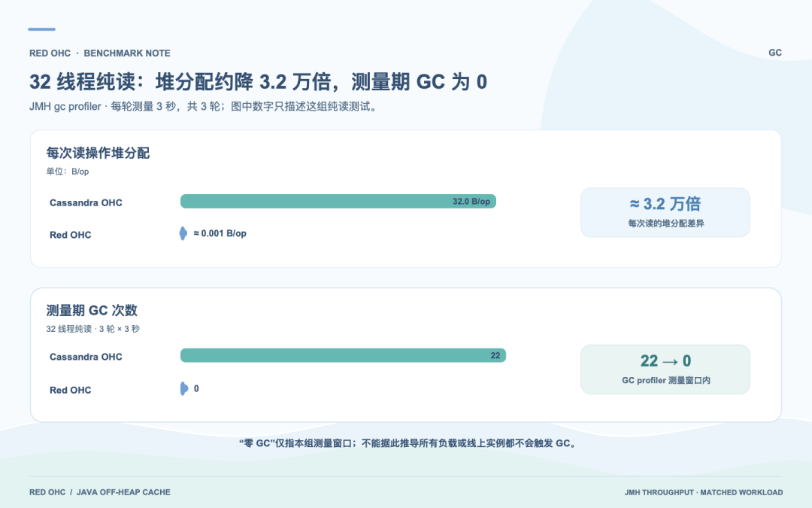The width and height of the screenshot is (812, 508).
Task: Select the Cassandra OHC 22 GC bar
Action: point(343,355)
